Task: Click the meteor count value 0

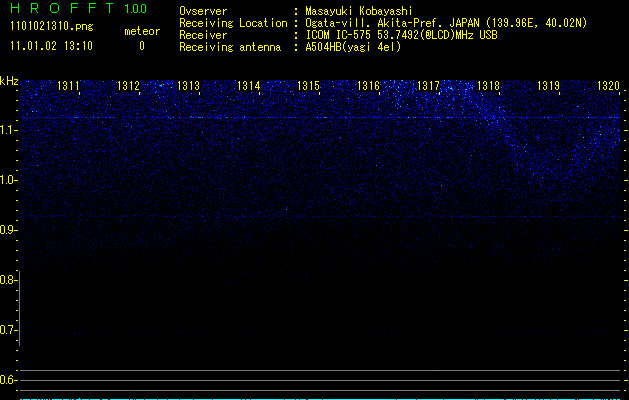Action: coord(142,46)
